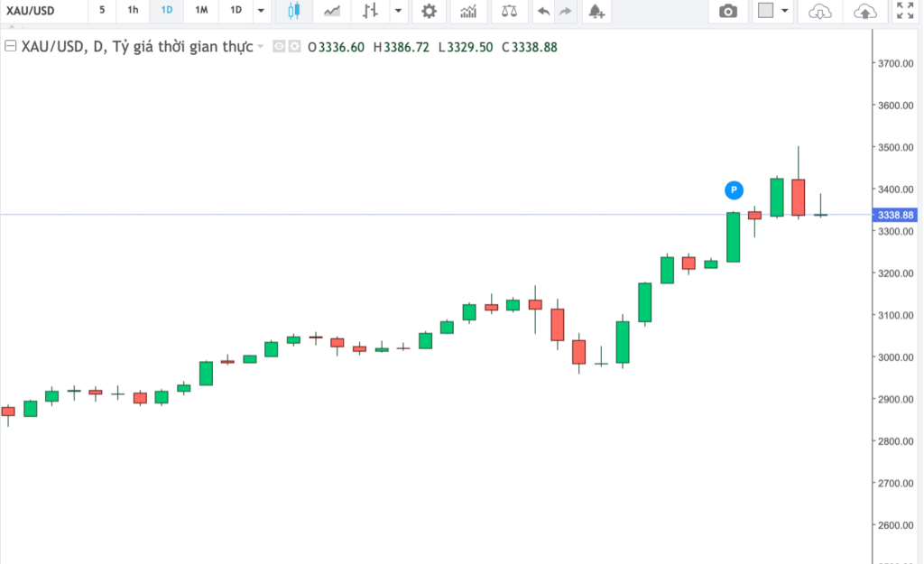Switch to the 1M timeframe
Screen dimensions: 924x564
click(201, 11)
